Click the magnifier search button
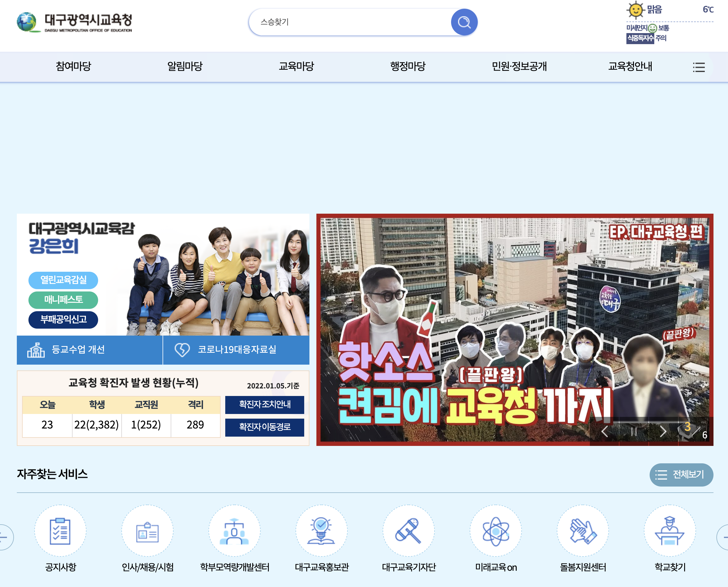Image resolution: width=728 pixels, height=587 pixels. click(464, 22)
